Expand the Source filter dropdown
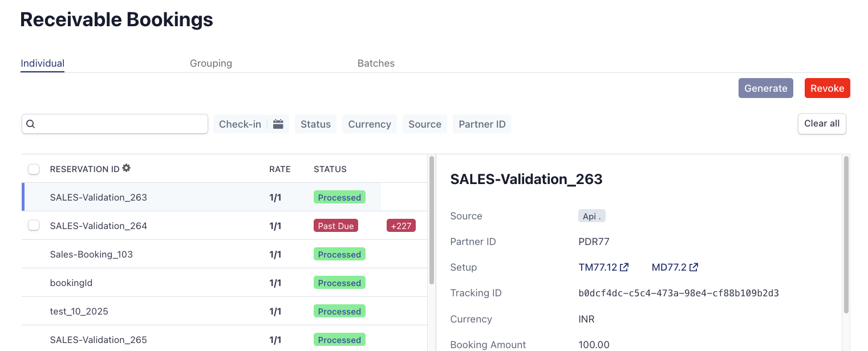Screen dimensions: 868x351 coord(424,124)
